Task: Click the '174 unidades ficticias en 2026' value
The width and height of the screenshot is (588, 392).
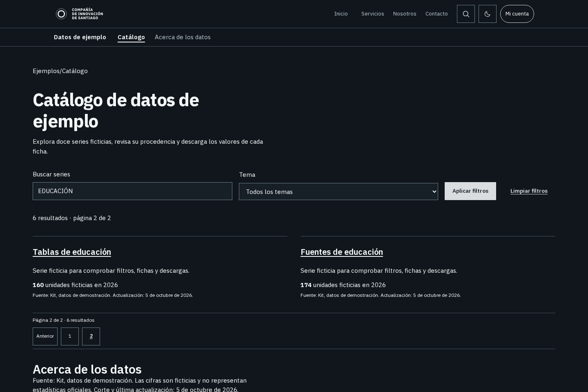Action: [x=343, y=285]
